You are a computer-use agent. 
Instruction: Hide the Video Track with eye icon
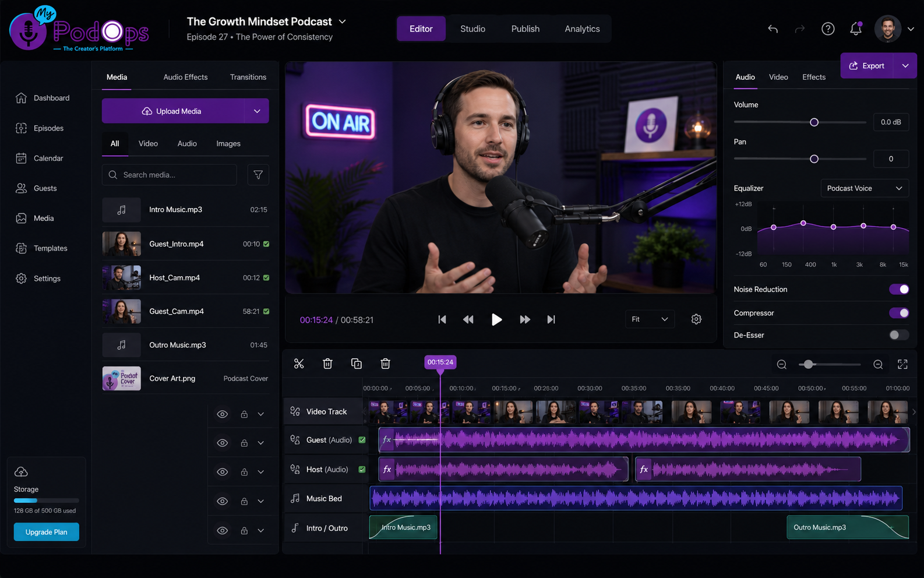click(x=223, y=414)
